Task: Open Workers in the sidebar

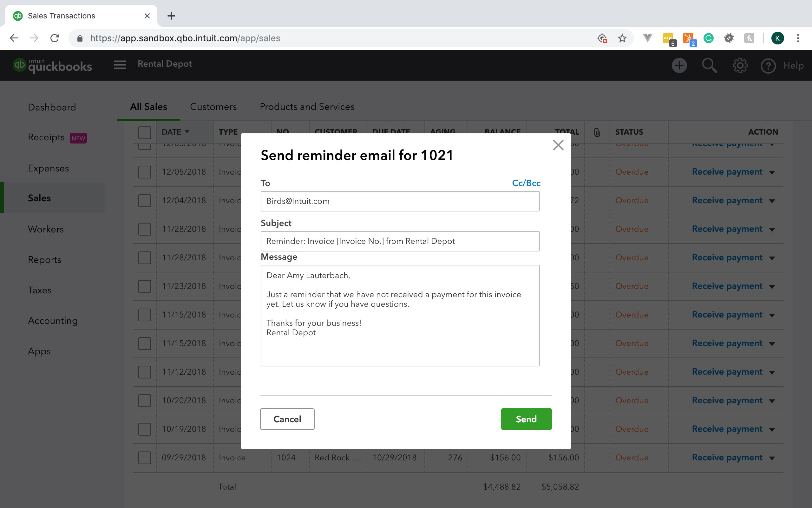Action: (x=46, y=229)
